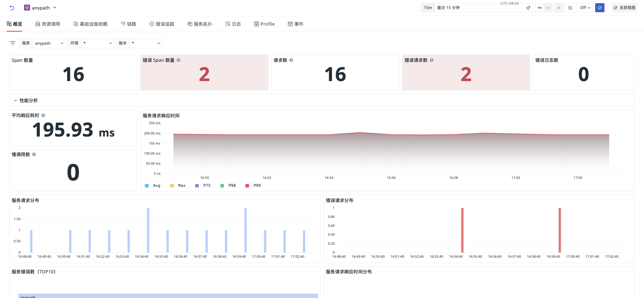Click the 服务请求响应时间分布 panel title
Image resolution: width=644 pixels, height=298 pixels.
tap(349, 272)
